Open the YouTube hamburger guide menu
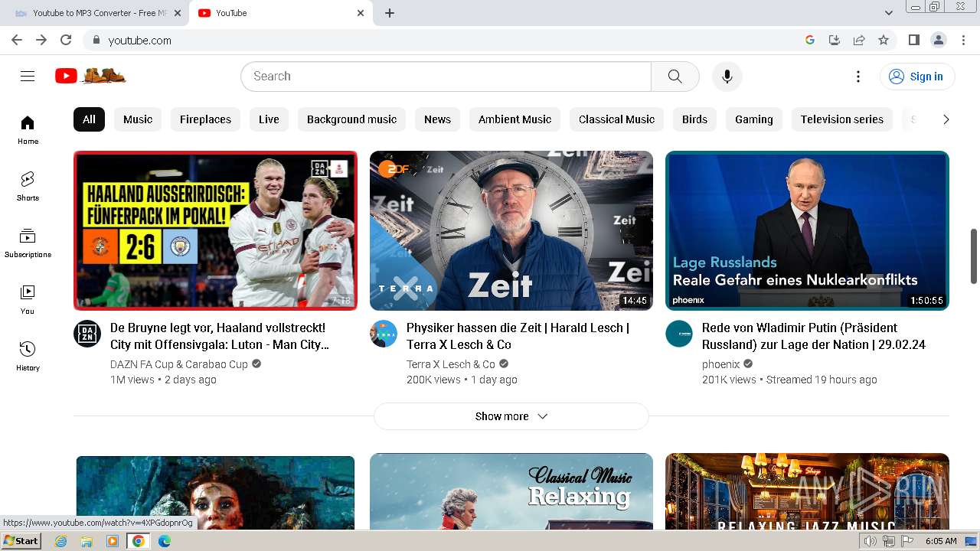The height and width of the screenshot is (551, 980). pyautogui.click(x=28, y=76)
